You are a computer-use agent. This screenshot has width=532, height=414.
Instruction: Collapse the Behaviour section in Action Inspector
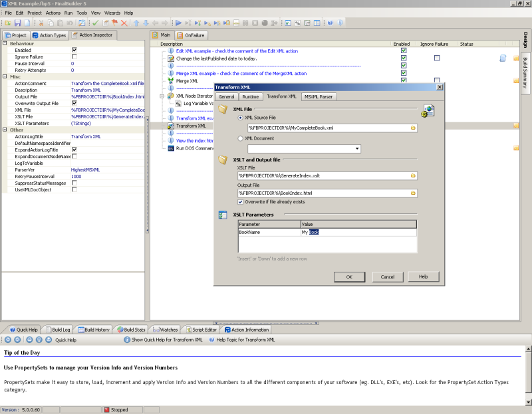coord(6,44)
